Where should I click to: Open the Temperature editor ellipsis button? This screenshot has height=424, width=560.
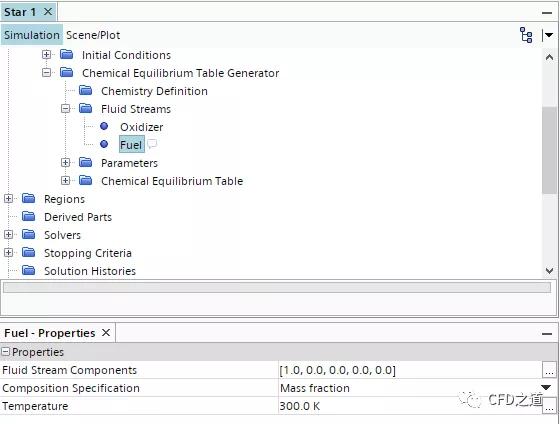(549, 406)
